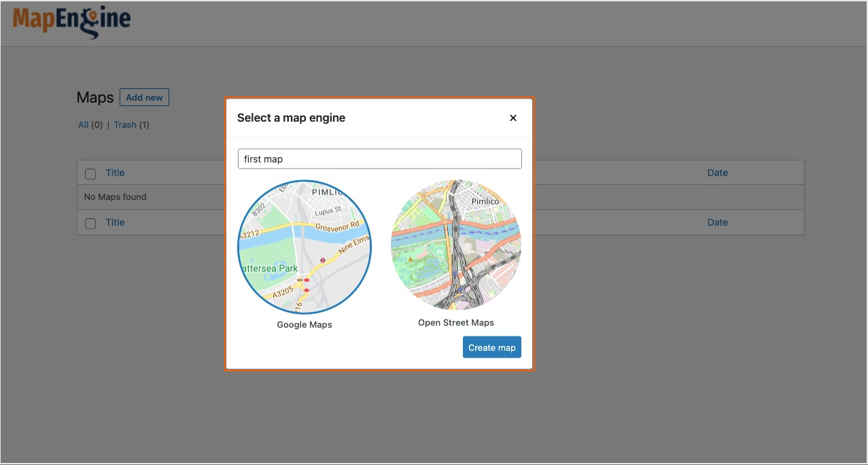Open the All maps filter

[83, 124]
